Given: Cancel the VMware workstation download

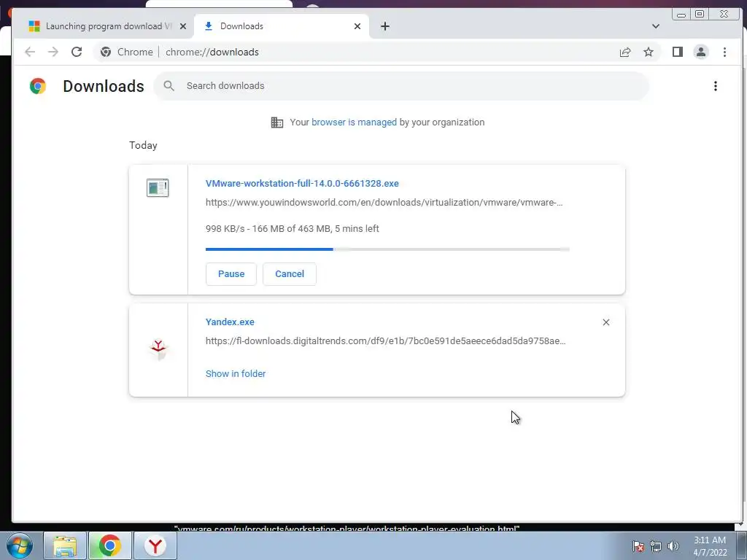Looking at the screenshot, I should [289, 274].
